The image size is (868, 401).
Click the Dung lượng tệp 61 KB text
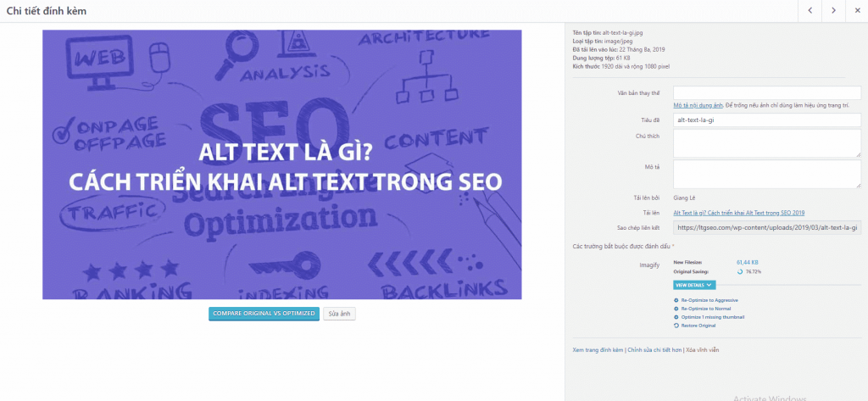[601, 58]
